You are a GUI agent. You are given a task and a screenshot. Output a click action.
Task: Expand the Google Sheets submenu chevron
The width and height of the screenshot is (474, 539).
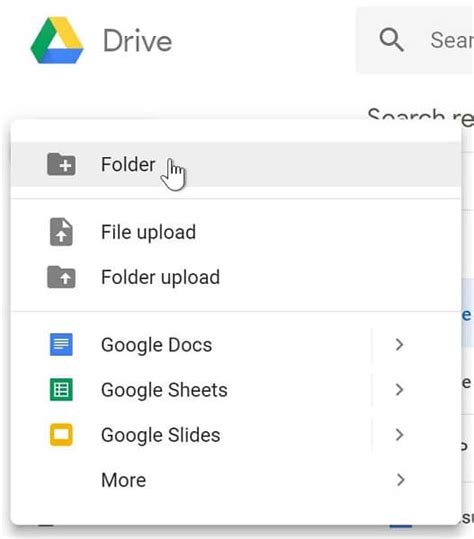[399, 390]
